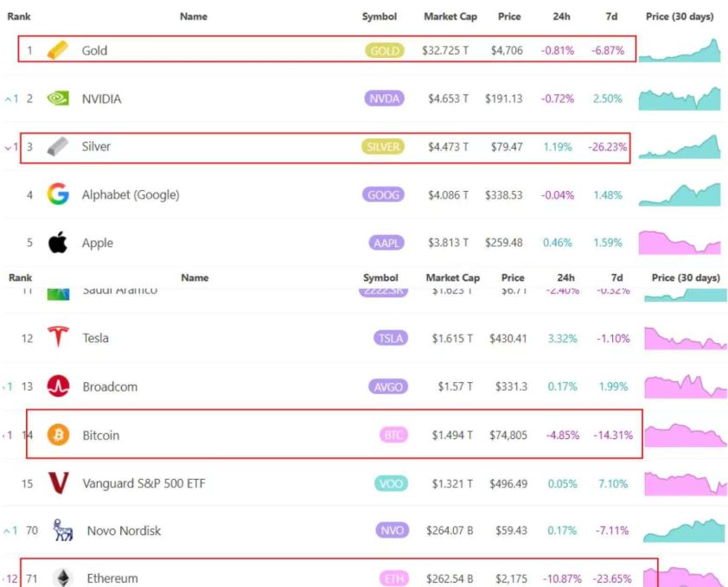
Task: Click the NVDA symbol badge
Action: (x=385, y=99)
